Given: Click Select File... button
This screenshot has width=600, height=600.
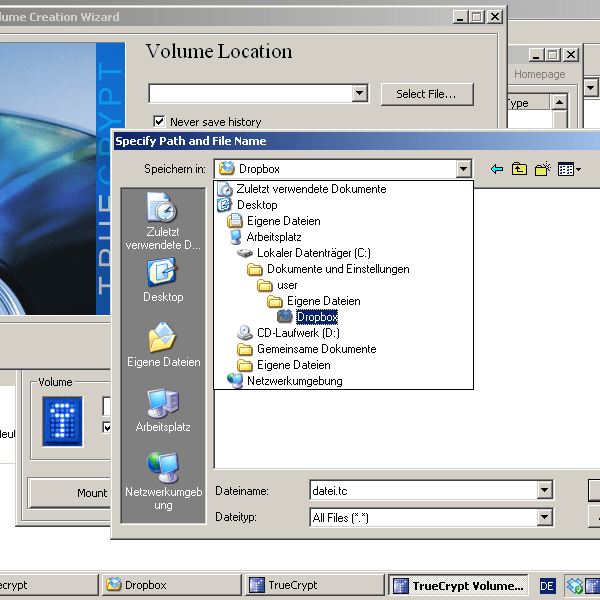Looking at the screenshot, I should (x=427, y=94).
